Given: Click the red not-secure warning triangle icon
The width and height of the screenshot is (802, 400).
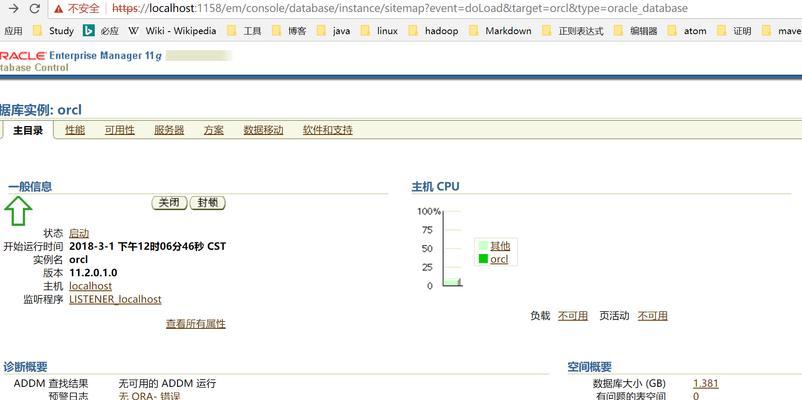Looking at the screenshot, I should pyautogui.click(x=58, y=9).
